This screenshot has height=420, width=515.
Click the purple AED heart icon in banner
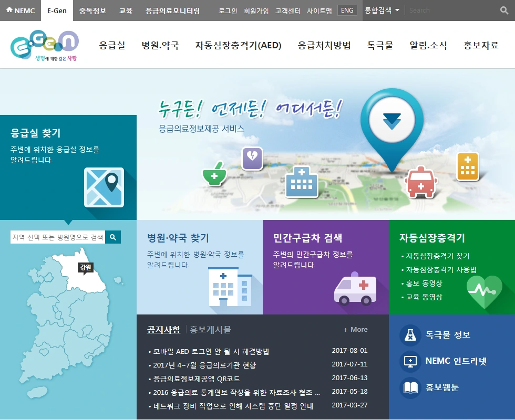252,159
